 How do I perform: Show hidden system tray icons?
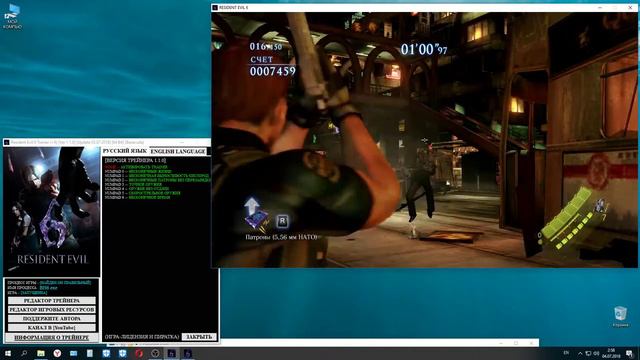click(x=580, y=353)
